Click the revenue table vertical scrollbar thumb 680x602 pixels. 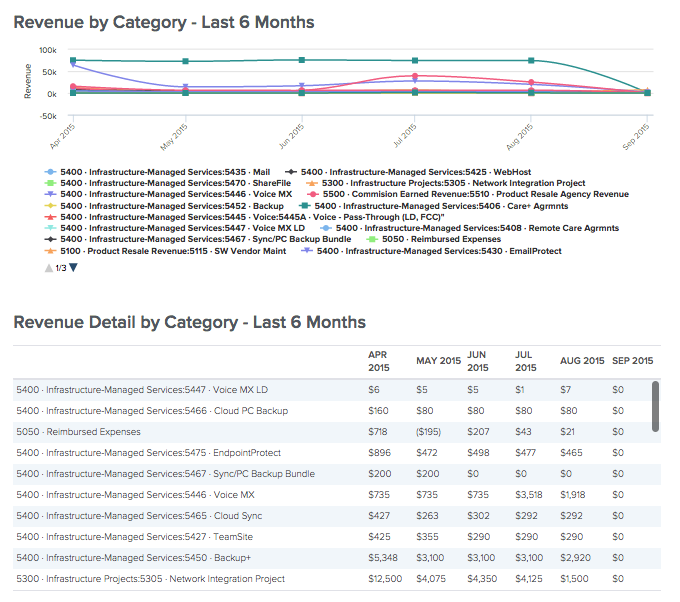coord(656,404)
